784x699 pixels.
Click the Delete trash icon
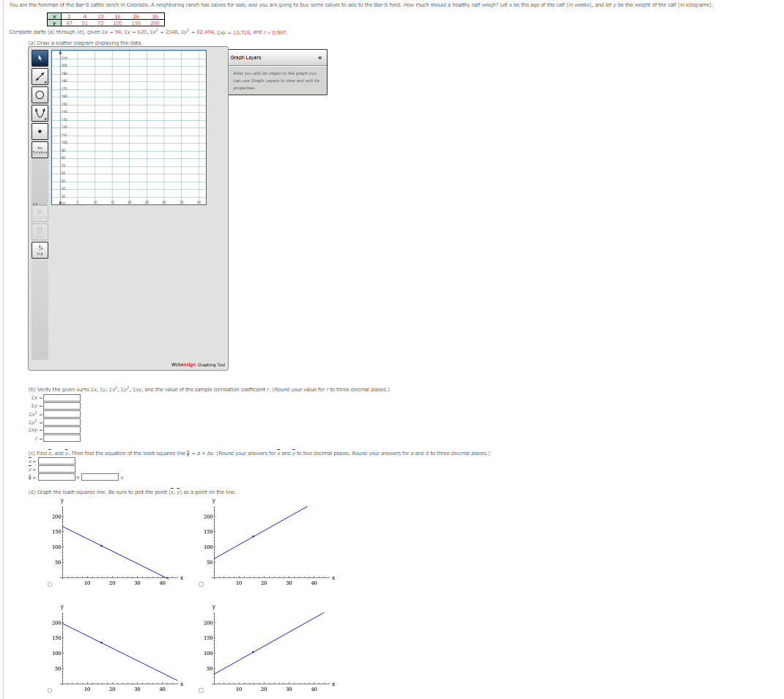[x=40, y=233]
